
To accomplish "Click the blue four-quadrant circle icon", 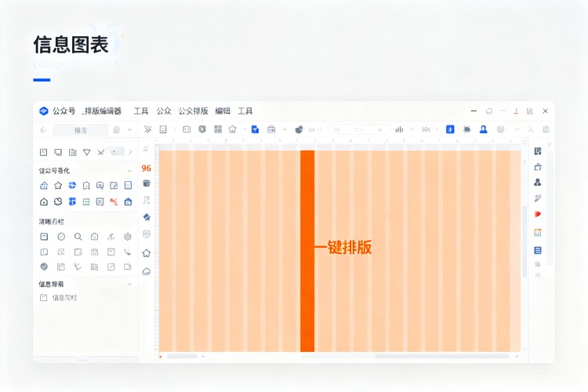I will [x=72, y=185].
